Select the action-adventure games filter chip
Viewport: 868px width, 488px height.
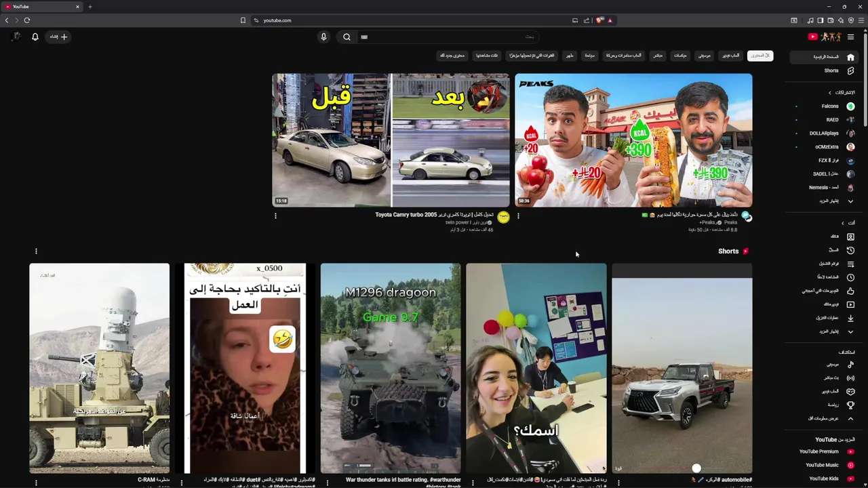(623, 56)
